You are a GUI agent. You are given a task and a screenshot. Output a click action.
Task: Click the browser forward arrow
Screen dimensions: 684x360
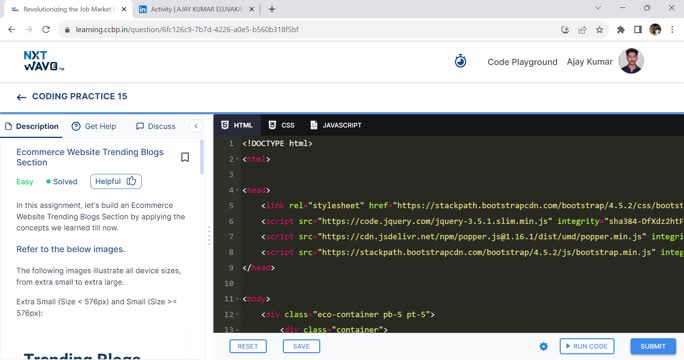click(29, 29)
